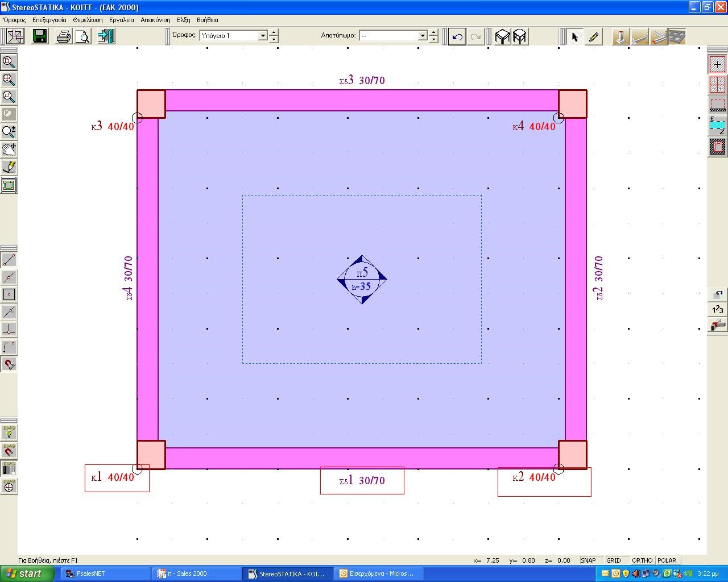Save the project with the floppy icon
The width and height of the screenshot is (728, 582).
[x=40, y=36]
